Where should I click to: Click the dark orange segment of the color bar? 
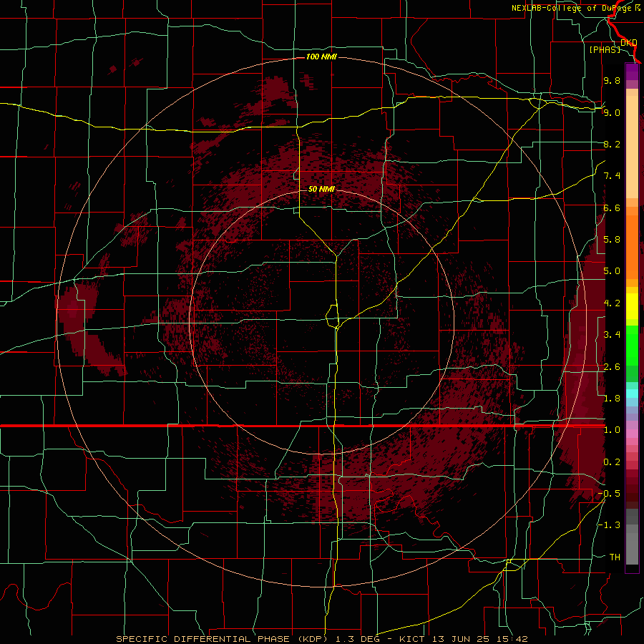pos(632,246)
